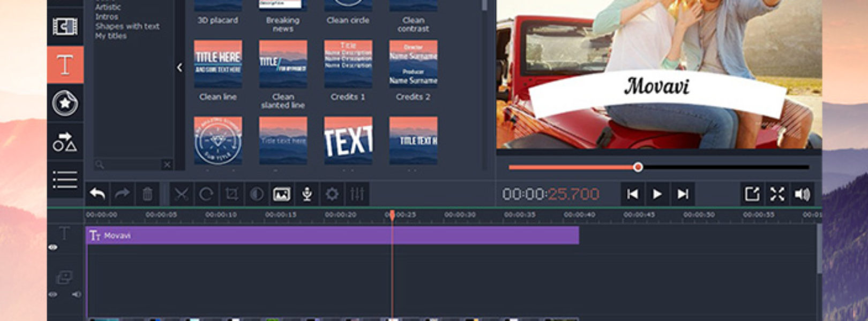
Task: Open Clip properties gear icon
Action: coord(332,194)
